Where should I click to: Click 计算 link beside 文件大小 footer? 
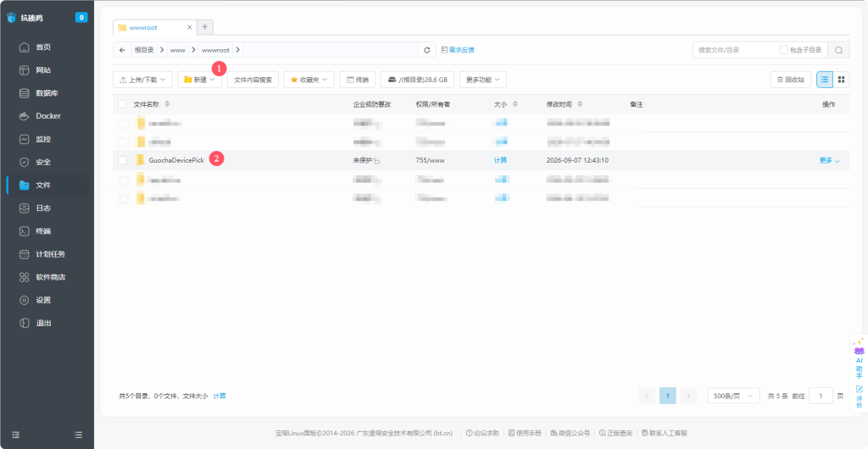pos(220,396)
